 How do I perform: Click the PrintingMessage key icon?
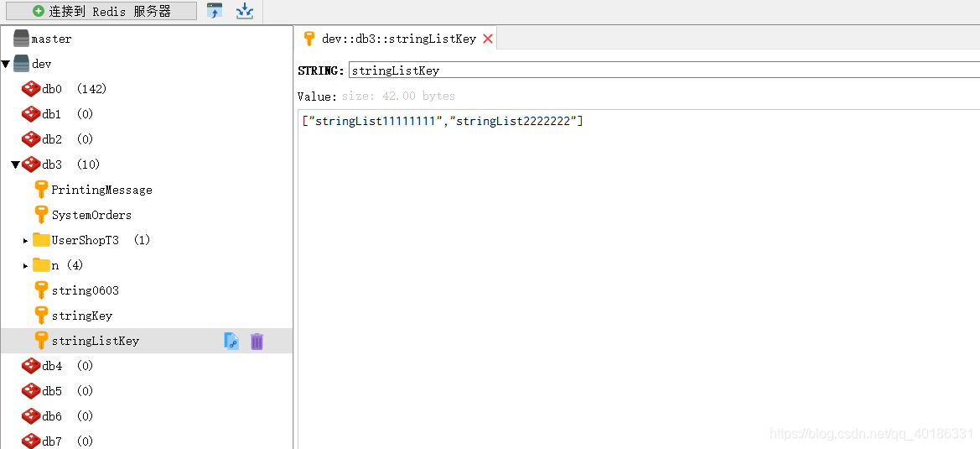(41, 190)
